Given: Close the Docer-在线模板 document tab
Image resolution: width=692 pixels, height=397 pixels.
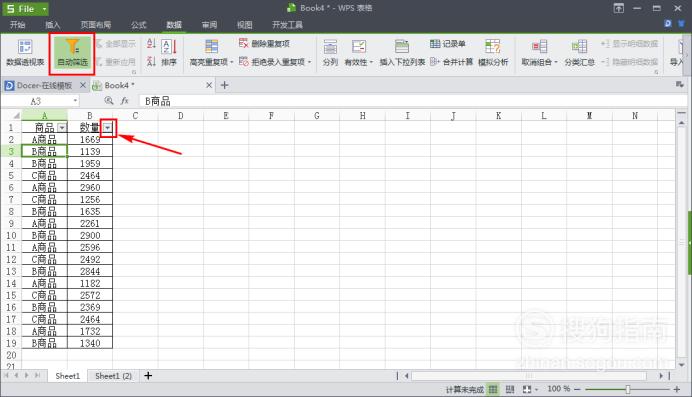Looking at the screenshot, I should (x=83, y=85).
